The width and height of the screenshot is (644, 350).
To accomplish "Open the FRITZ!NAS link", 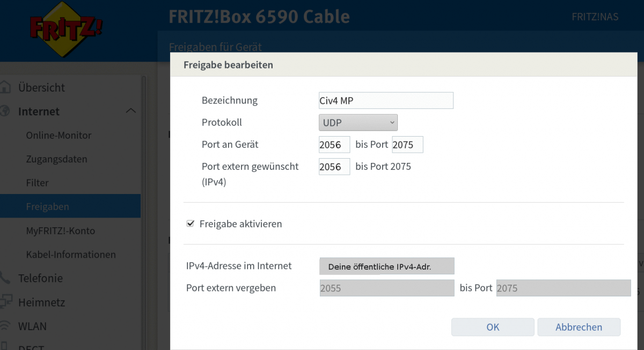I will [595, 17].
